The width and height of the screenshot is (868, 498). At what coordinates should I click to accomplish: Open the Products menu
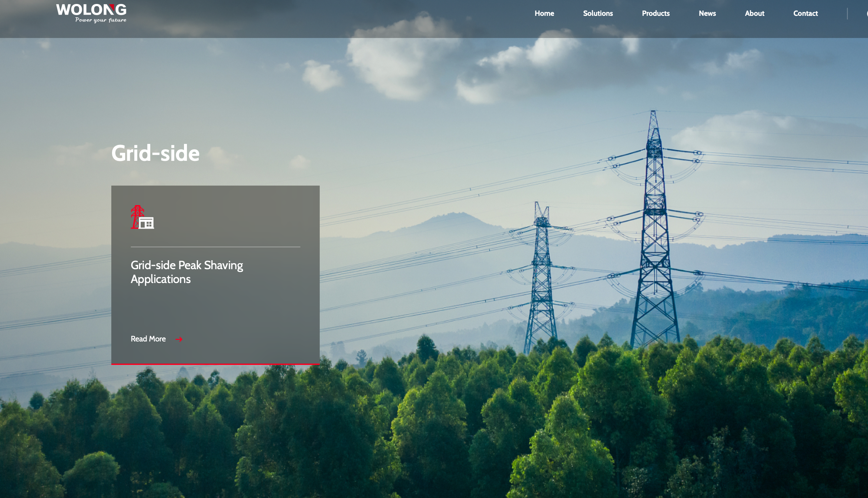click(656, 13)
